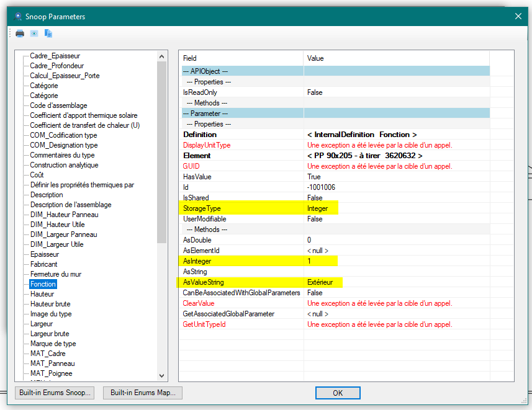
Task: Open Built-in Enums Snoop dialog
Action: coord(54,393)
